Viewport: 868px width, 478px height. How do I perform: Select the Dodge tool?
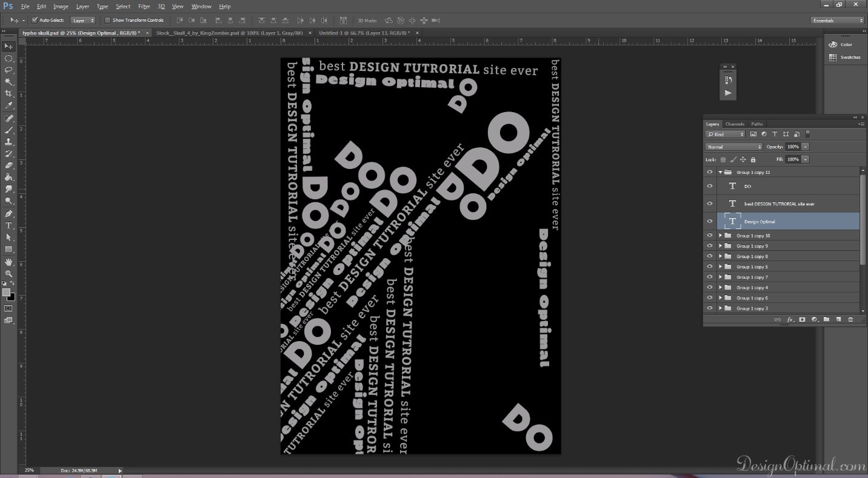click(x=8, y=201)
